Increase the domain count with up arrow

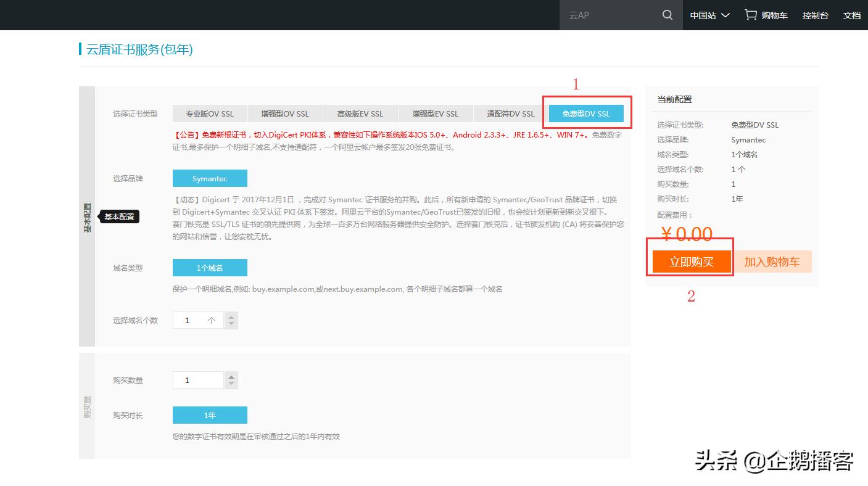pyautogui.click(x=231, y=316)
